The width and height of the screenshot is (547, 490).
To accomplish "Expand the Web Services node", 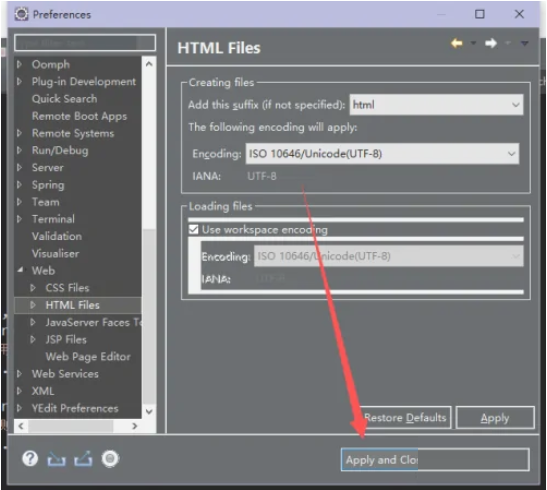I will (x=20, y=374).
